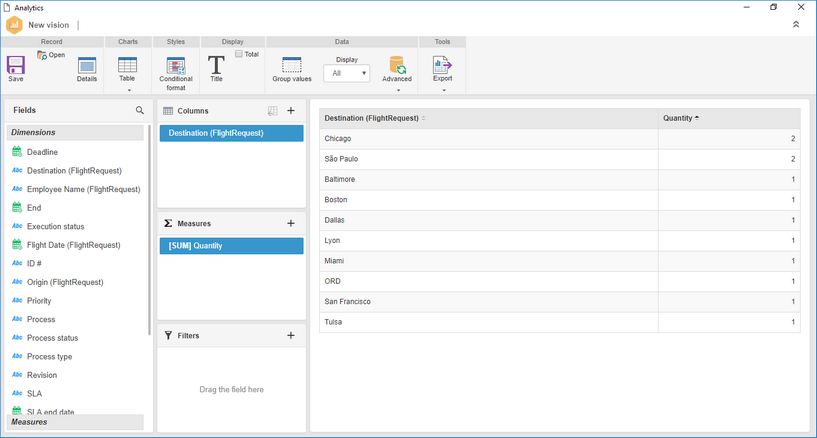Click the San Francisco row

coord(560,301)
